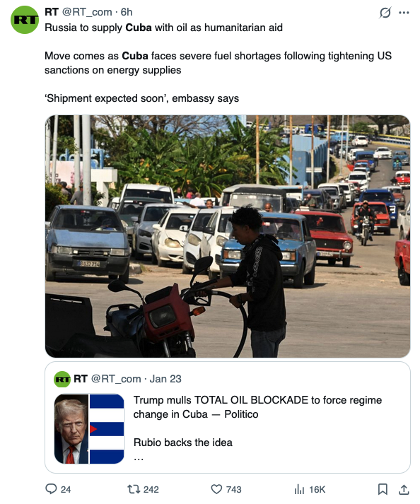Like the post with heart icon
This screenshot has width=420, height=504.
[216, 489]
